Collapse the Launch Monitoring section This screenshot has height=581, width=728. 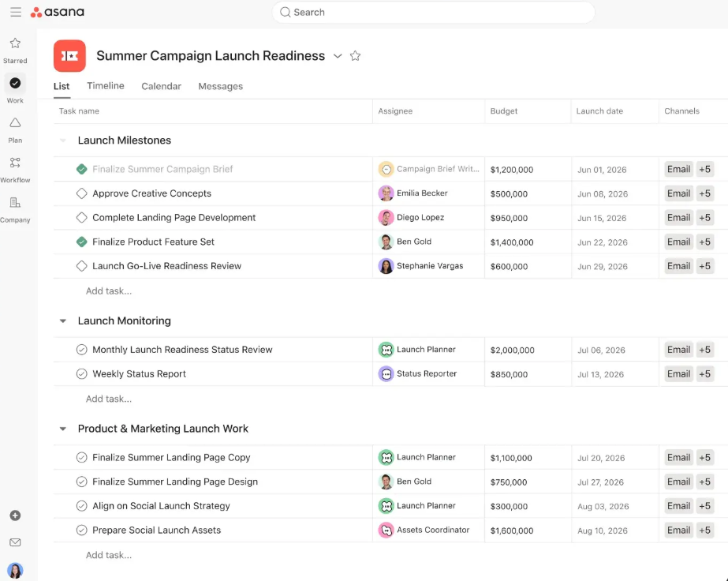[x=63, y=320]
